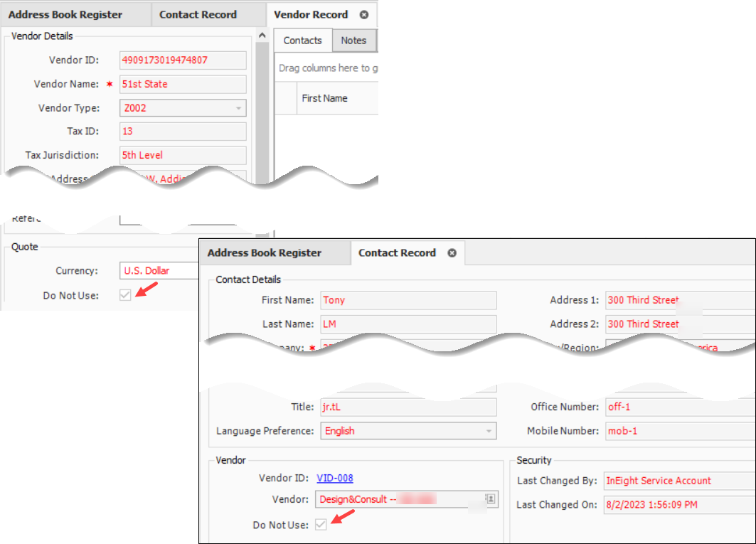Click the Last Changed On date field

click(x=679, y=505)
